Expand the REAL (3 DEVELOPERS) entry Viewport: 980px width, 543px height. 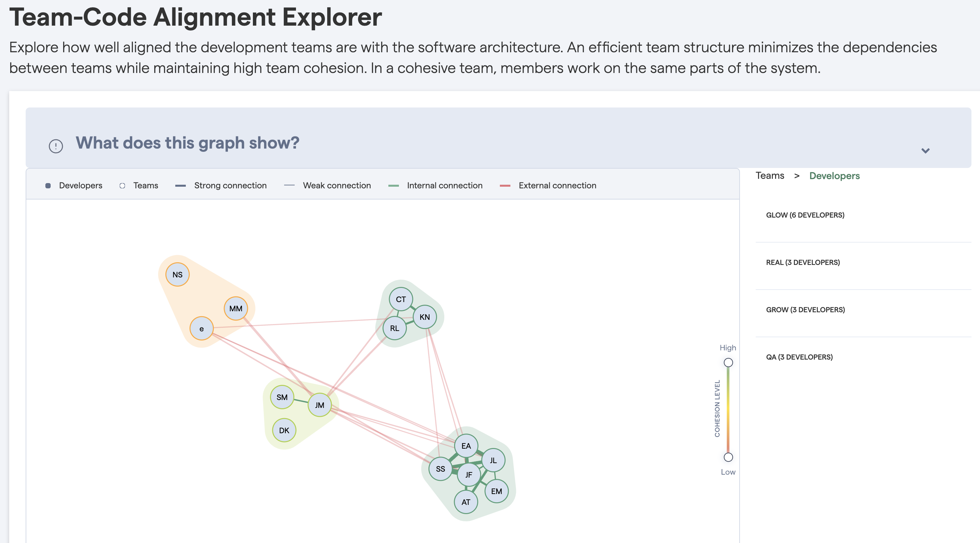(x=803, y=262)
